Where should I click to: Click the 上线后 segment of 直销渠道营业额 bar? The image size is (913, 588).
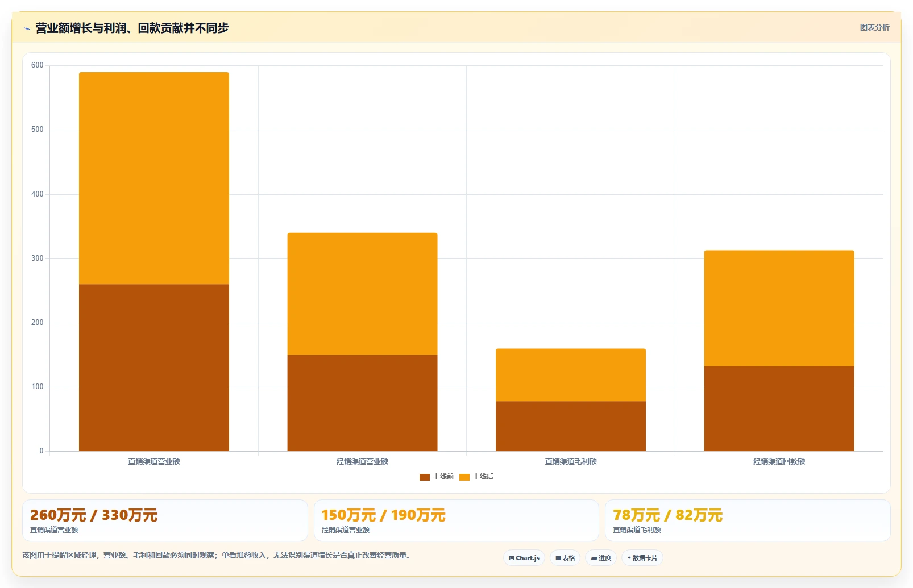pyautogui.click(x=154, y=178)
